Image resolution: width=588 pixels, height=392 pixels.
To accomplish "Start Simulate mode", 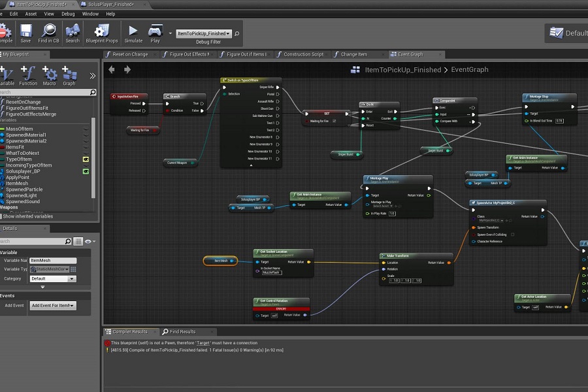I will (133, 32).
